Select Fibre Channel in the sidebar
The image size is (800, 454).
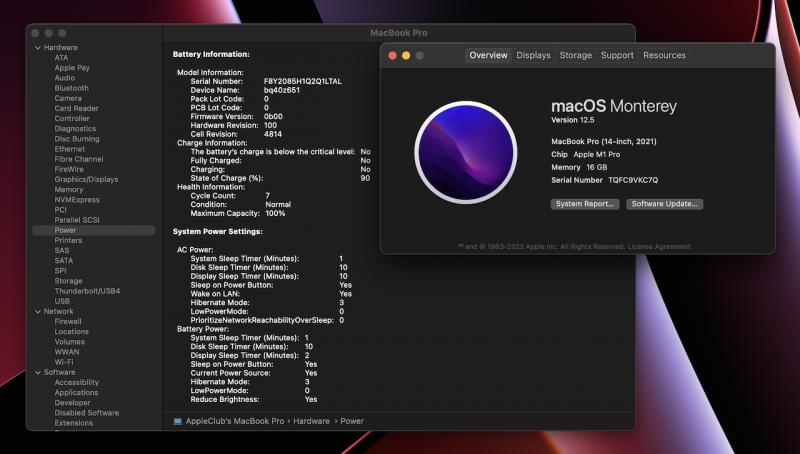[79, 159]
